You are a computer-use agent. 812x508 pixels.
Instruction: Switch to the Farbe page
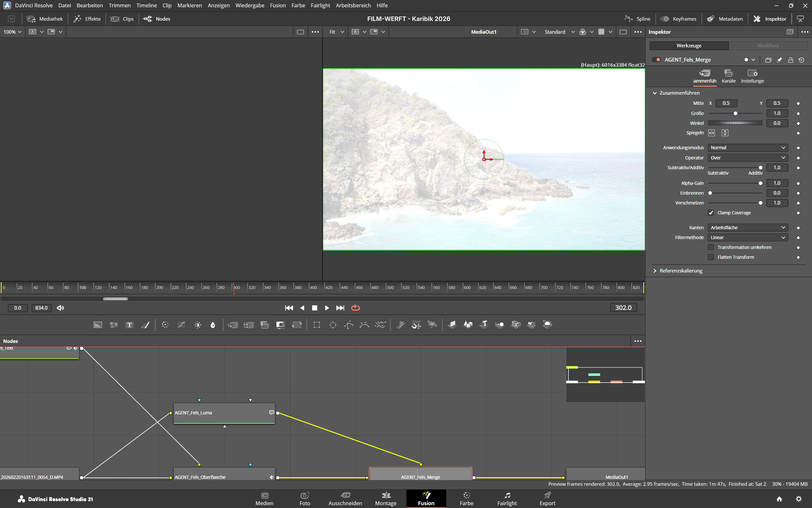[x=466, y=498]
